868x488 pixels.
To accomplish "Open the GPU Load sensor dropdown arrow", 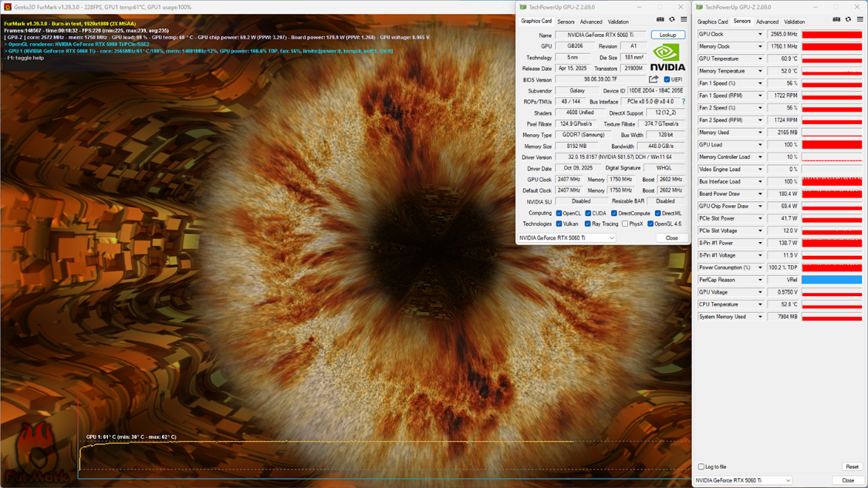I will [x=760, y=145].
